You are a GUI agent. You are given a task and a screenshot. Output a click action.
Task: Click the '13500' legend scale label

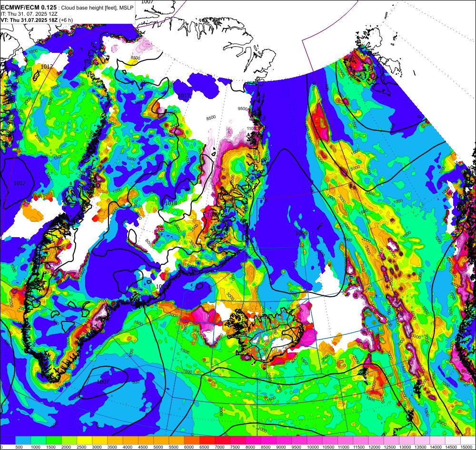(422, 447)
